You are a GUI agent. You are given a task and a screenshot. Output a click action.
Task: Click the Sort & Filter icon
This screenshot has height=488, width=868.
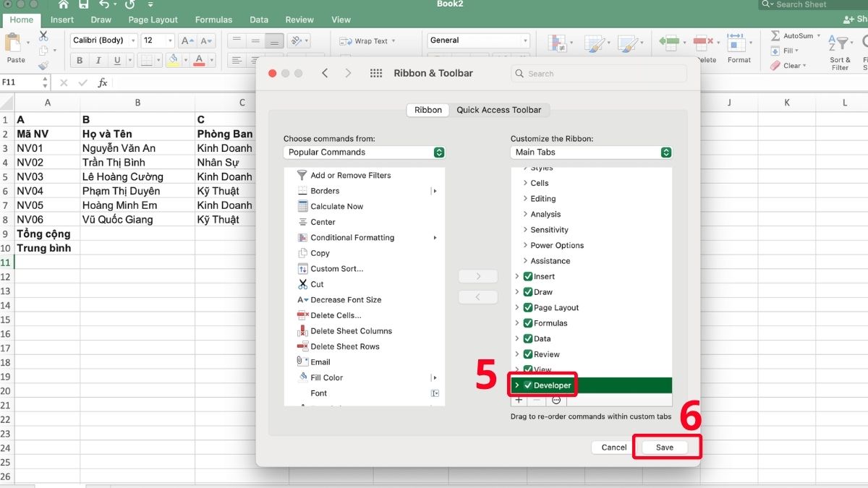click(839, 43)
